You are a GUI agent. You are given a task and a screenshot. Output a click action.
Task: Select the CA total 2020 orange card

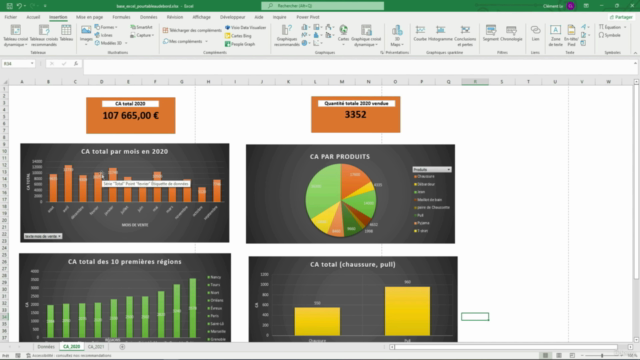tap(131, 116)
